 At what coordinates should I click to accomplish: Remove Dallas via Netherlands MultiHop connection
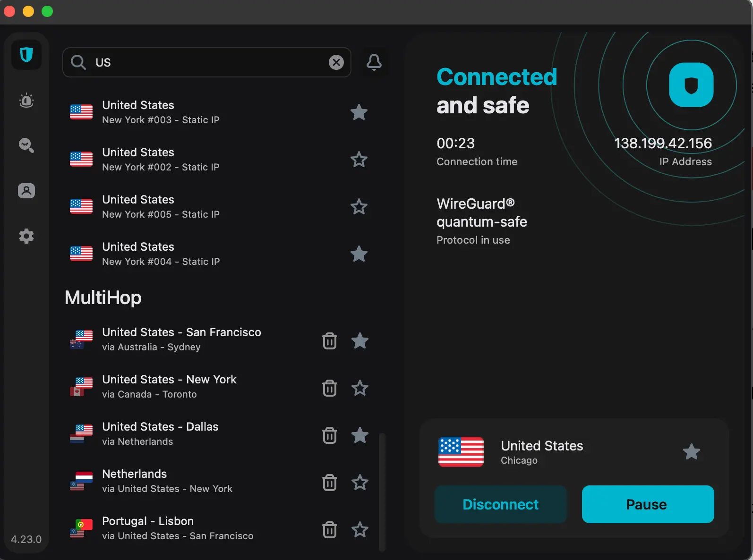pyautogui.click(x=330, y=435)
